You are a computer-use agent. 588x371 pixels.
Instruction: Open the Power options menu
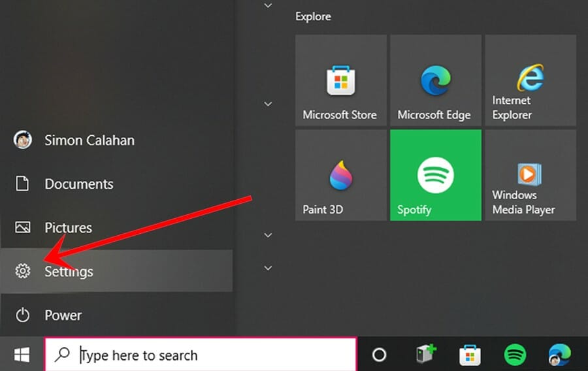[116, 315]
